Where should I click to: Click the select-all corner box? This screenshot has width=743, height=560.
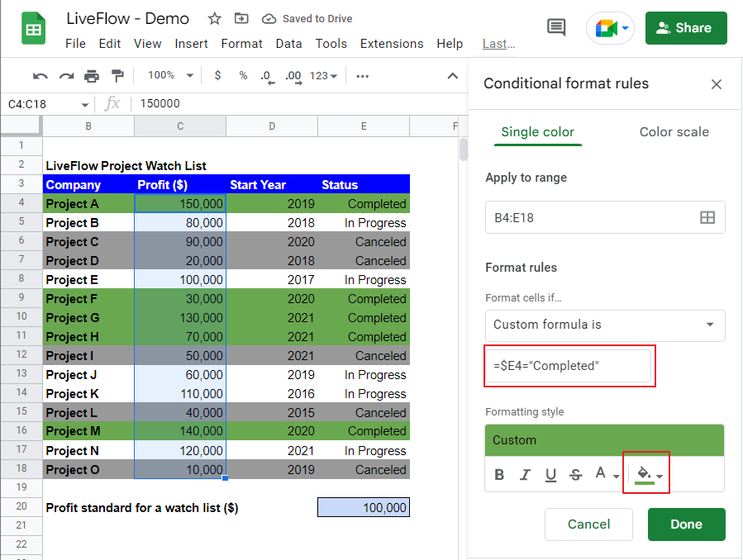pos(21,126)
